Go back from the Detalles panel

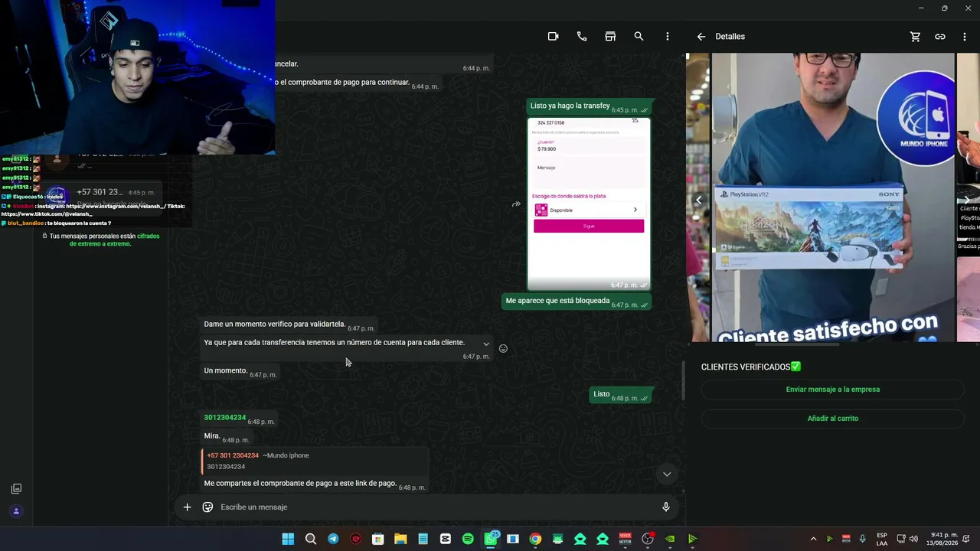click(x=701, y=37)
